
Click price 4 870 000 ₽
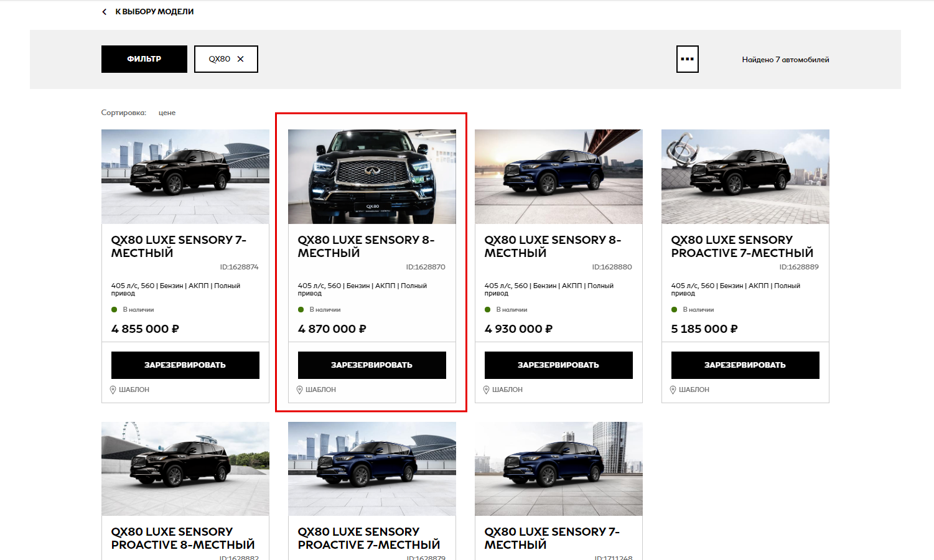coord(332,329)
